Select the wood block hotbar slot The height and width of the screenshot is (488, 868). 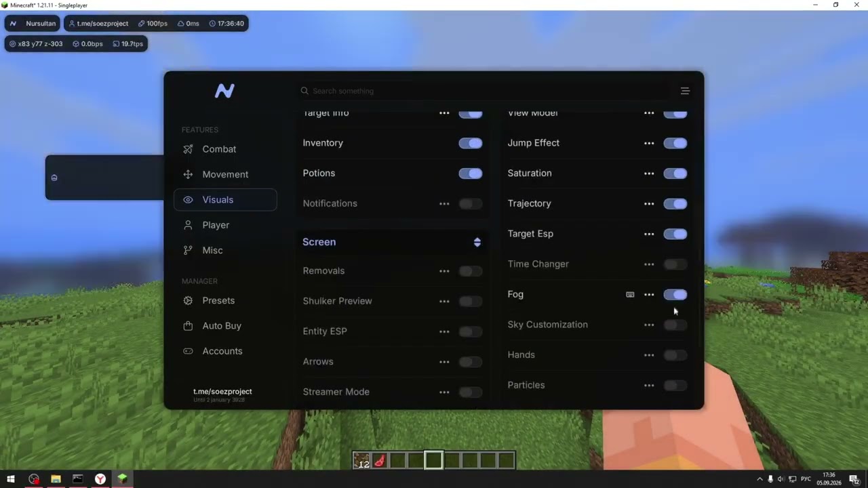coord(362,461)
